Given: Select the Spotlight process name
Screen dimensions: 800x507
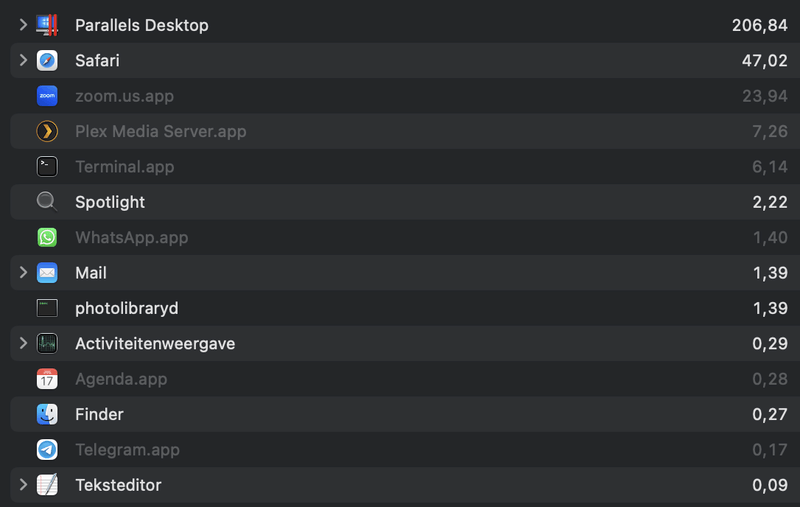Looking at the screenshot, I should tap(110, 202).
